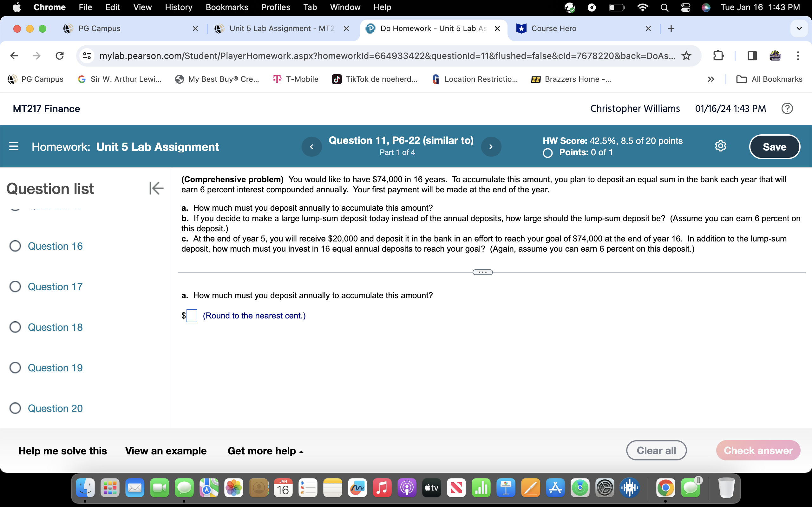Collapse the Get more help menu
The width and height of the screenshot is (812, 507).
[266, 451]
